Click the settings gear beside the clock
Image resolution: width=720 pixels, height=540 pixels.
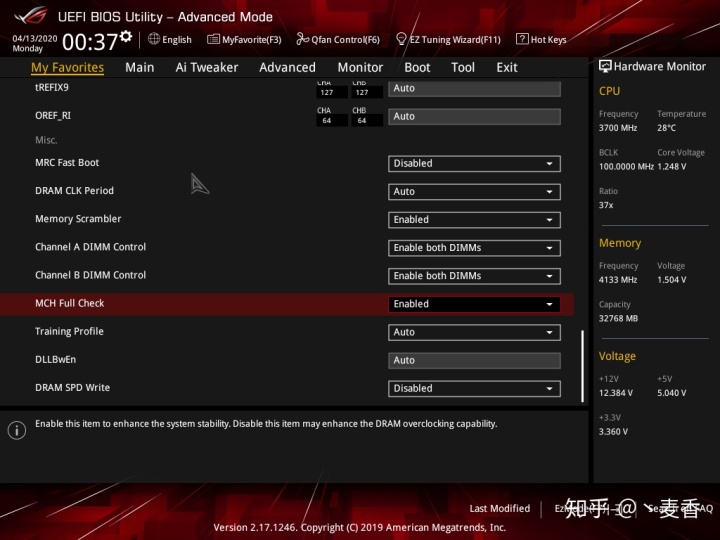pos(126,36)
